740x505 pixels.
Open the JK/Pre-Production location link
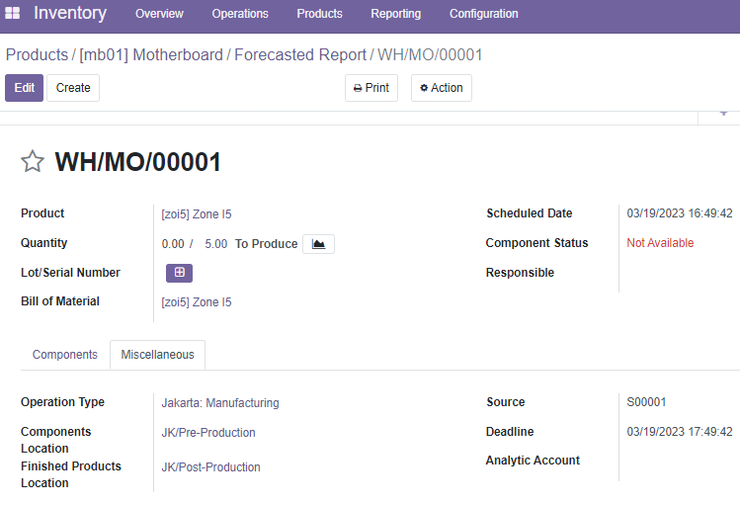coord(209,433)
